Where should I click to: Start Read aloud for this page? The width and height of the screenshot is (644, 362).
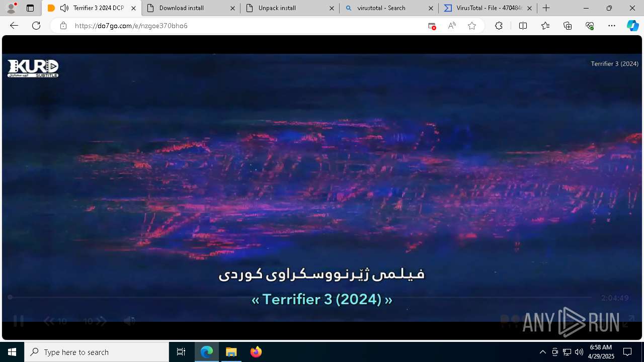tap(452, 26)
